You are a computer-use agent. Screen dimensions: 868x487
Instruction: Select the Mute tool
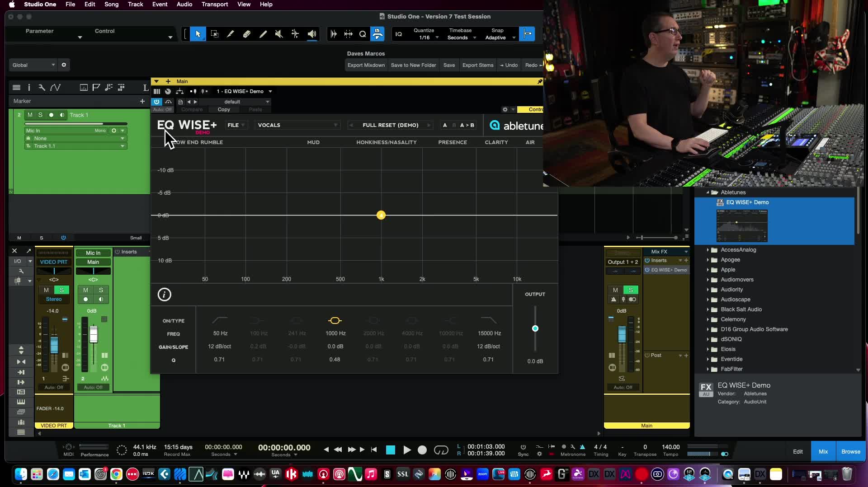pos(279,34)
